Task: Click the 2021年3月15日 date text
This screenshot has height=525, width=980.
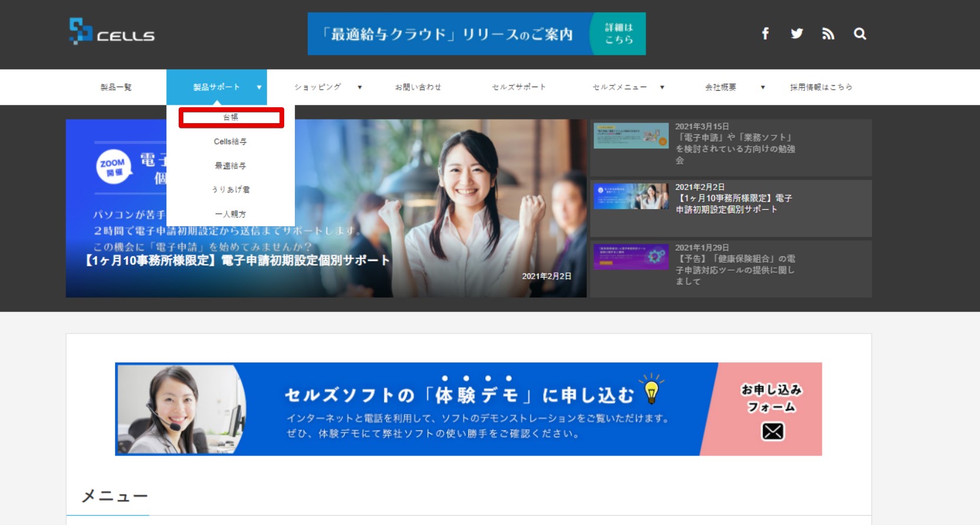Action: [702, 127]
